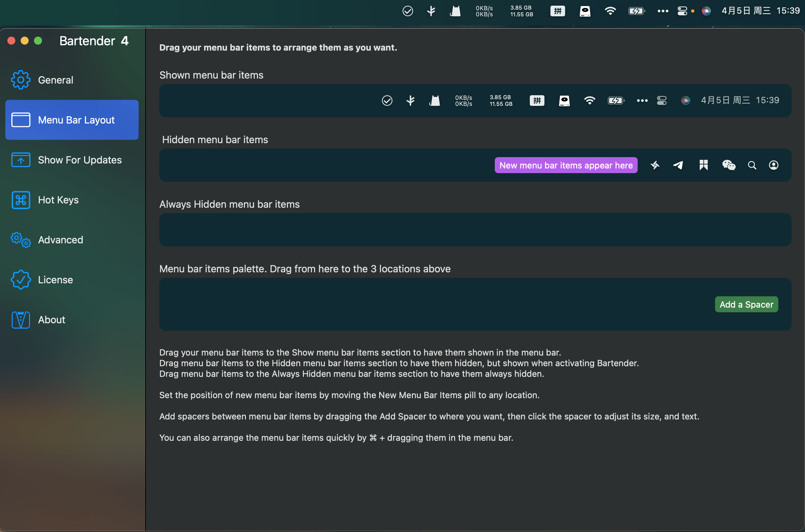The width and height of the screenshot is (805, 532).
Task: Select network speed 0KB/s item in Shown items
Action: 463,101
